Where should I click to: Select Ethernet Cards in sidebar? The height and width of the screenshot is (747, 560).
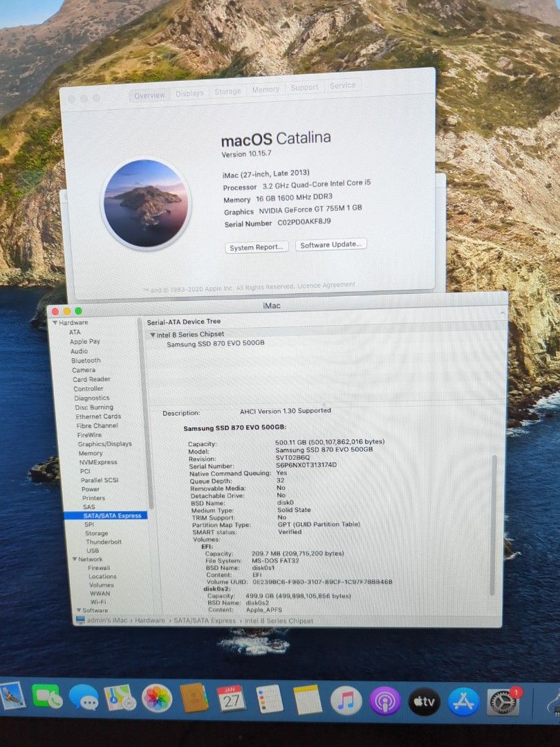click(98, 416)
